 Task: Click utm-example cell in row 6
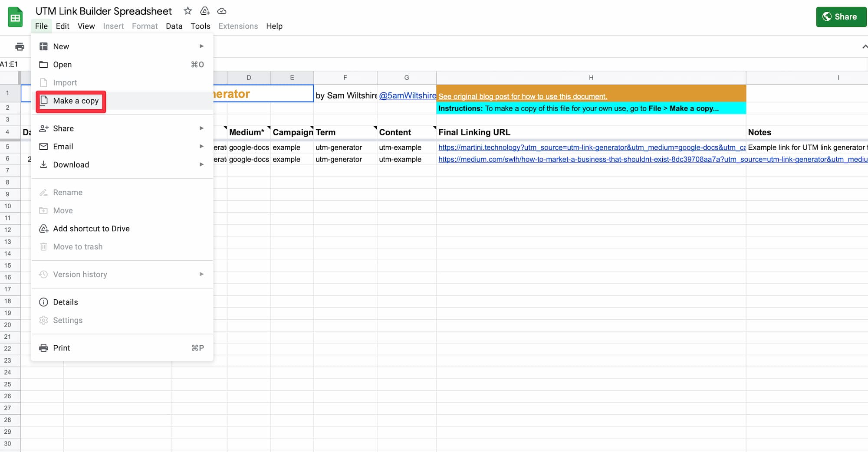[407, 159]
